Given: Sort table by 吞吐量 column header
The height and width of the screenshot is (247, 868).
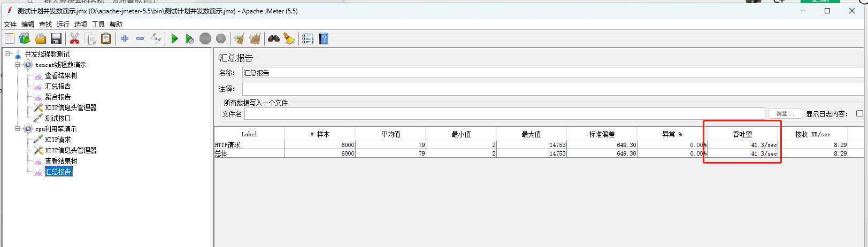Looking at the screenshot, I should pos(742,134).
